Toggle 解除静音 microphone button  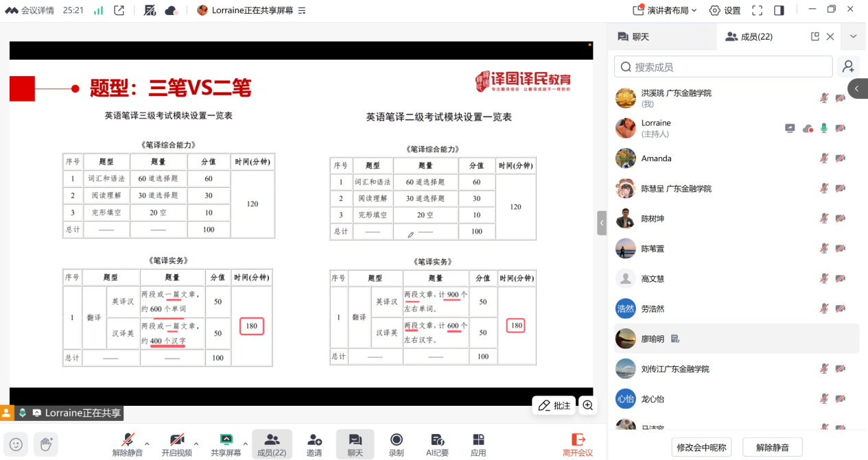(128, 444)
